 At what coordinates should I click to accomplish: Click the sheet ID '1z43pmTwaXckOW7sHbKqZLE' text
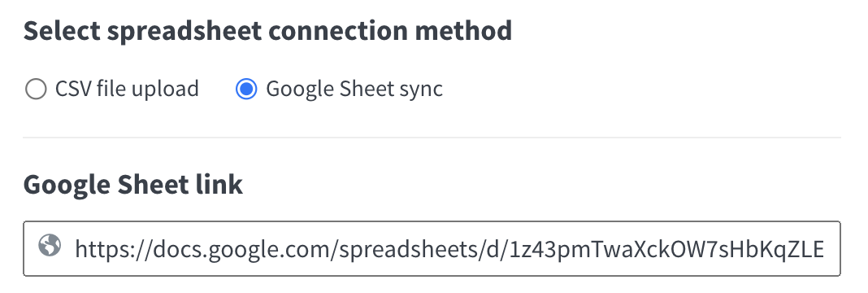point(666,249)
